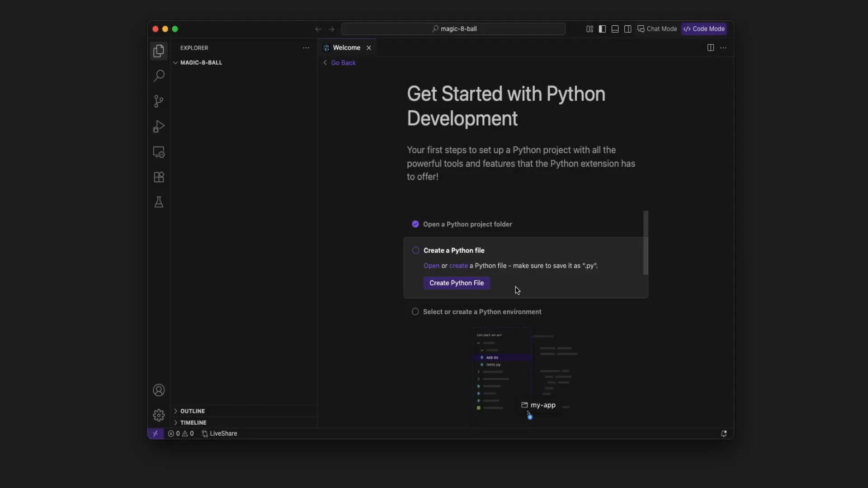Open Source Control in activity bar
The width and height of the screenshot is (868, 488).
159,101
